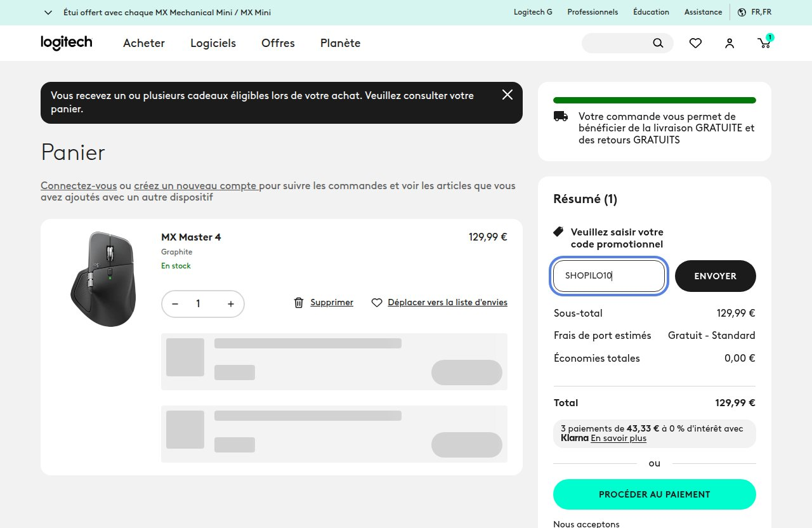Click the MX Master 4 product image
This screenshot has width=812, height=528.
pyautogui.click(x=103, y=279)
